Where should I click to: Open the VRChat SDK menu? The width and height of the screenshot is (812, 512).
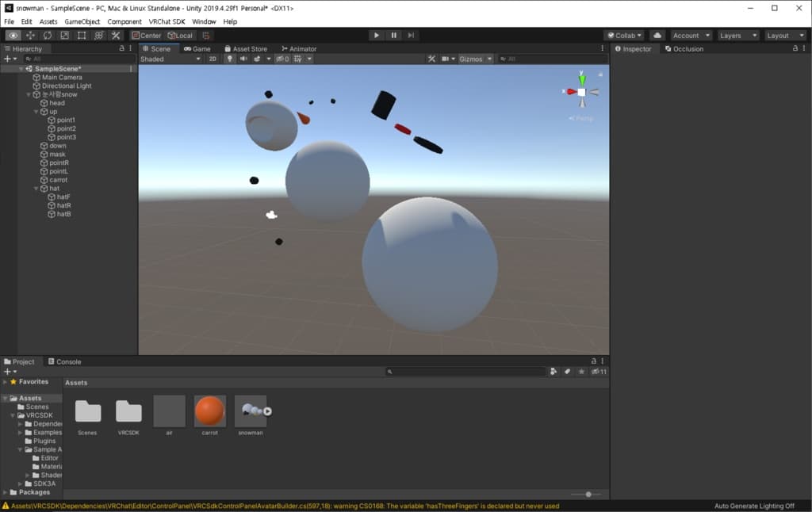(167, 22)
